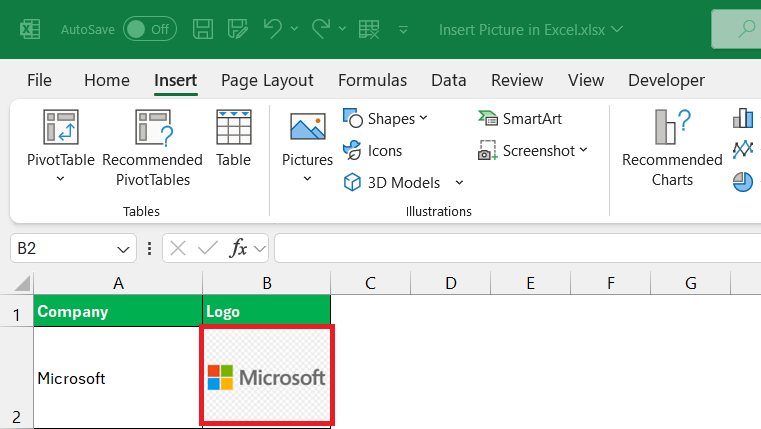Click the Icons button
761x429 pixels.
(373, 150)
